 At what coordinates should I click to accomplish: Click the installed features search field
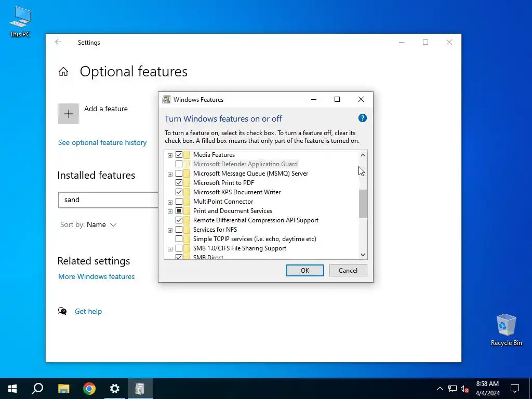109,200
